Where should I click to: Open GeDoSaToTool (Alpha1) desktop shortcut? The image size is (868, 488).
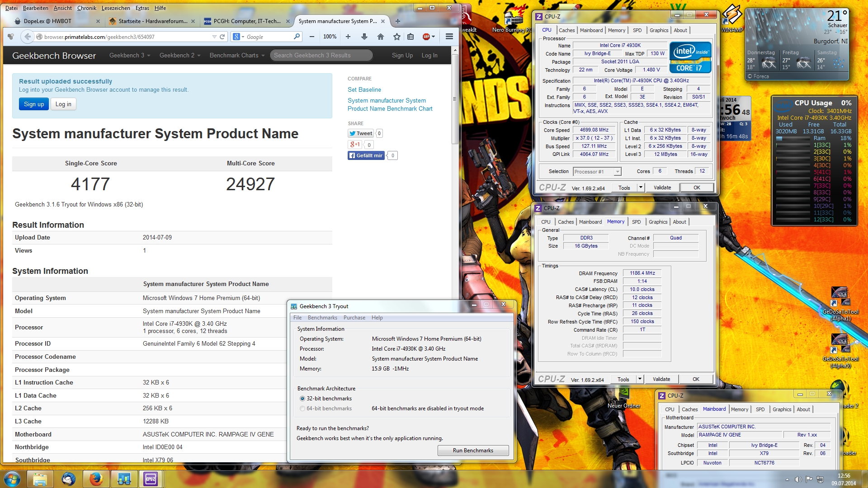[x=840, y=304]
